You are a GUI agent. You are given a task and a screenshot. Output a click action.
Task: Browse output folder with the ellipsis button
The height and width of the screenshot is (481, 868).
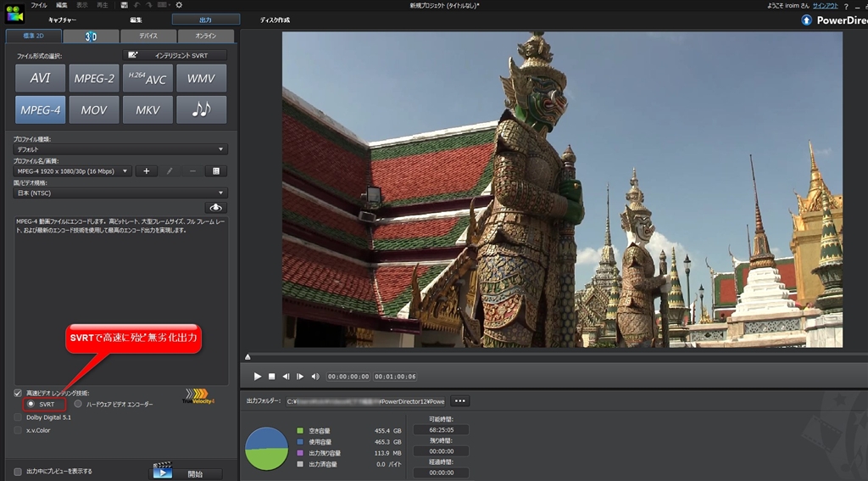[459, 400]
